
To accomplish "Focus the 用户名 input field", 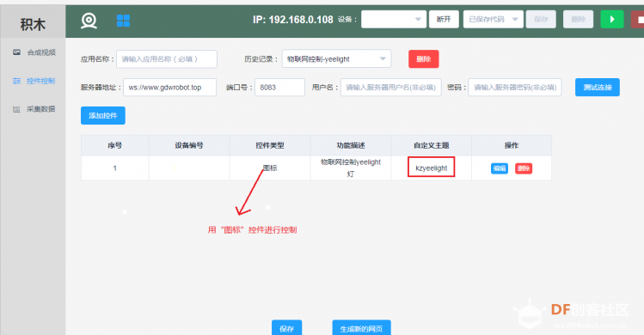I will pos(391,87).
